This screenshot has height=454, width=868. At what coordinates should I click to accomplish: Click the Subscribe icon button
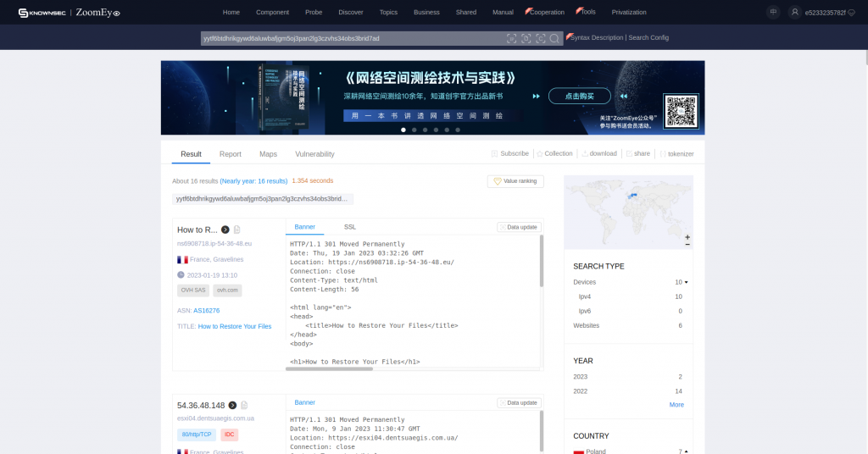tap(509, 153)
